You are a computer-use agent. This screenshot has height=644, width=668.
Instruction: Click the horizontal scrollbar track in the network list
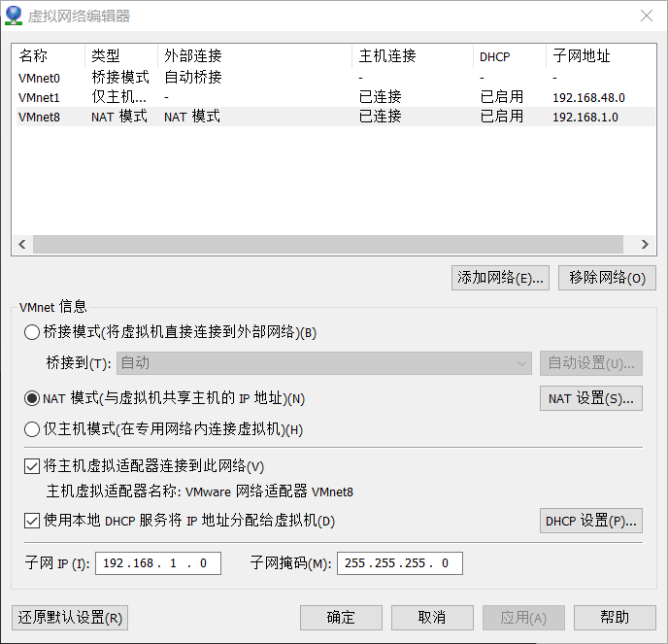[x=328, y=244]
